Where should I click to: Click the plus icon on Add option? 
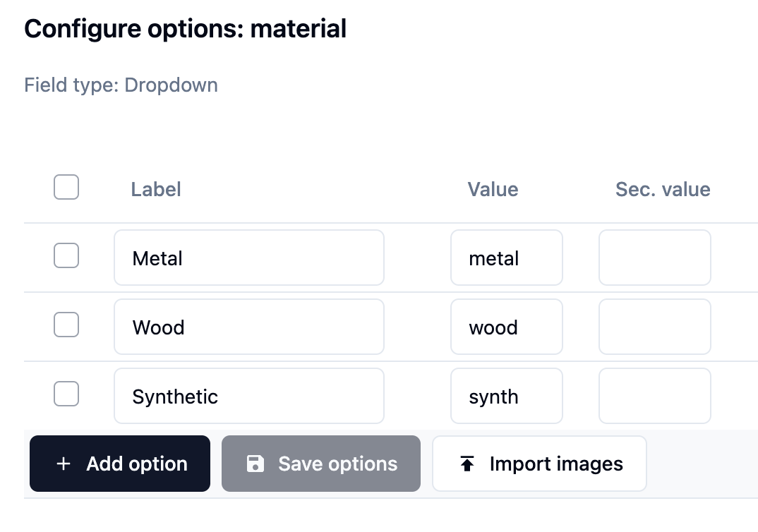[x=64, y=464]
